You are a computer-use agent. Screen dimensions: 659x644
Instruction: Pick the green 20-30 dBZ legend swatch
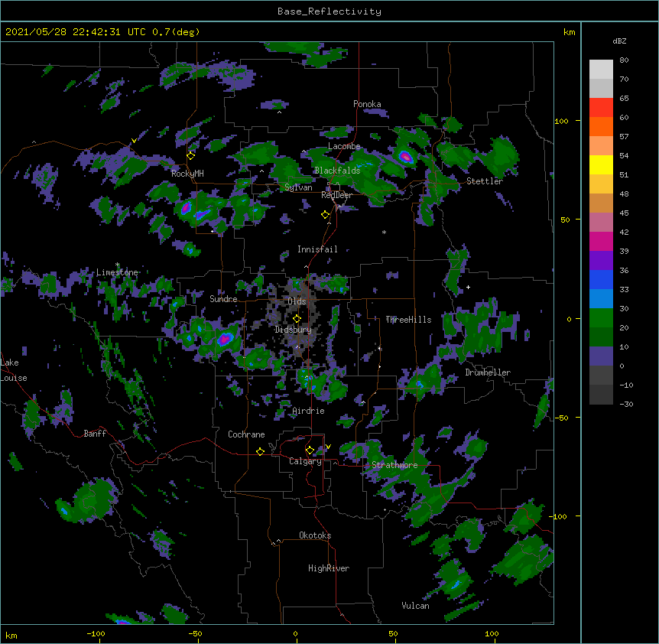coord(601,318)
